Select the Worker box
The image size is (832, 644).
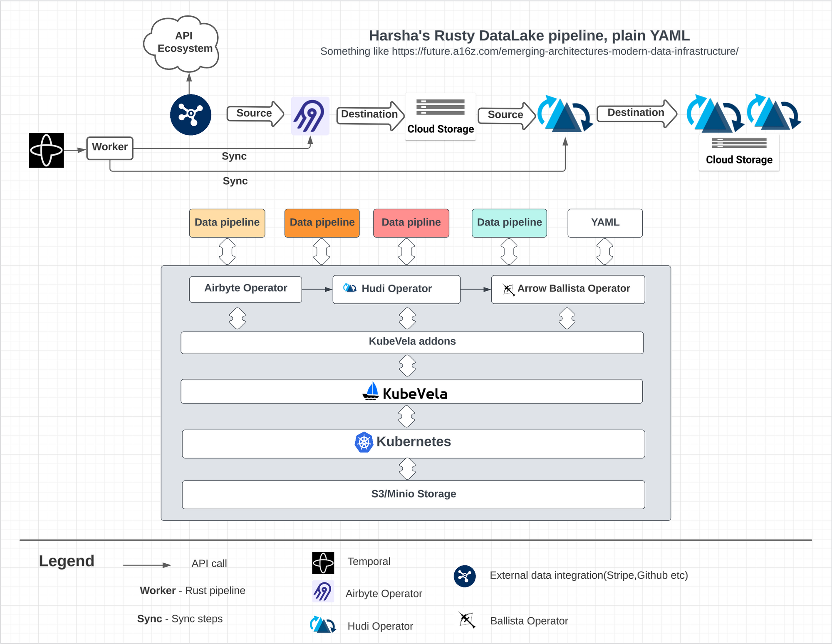(110, 148)
